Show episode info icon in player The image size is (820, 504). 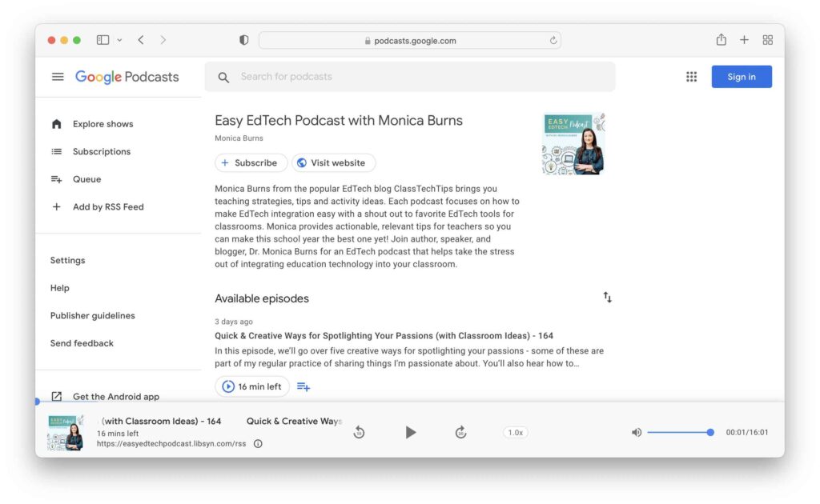[x=258, y=443]
